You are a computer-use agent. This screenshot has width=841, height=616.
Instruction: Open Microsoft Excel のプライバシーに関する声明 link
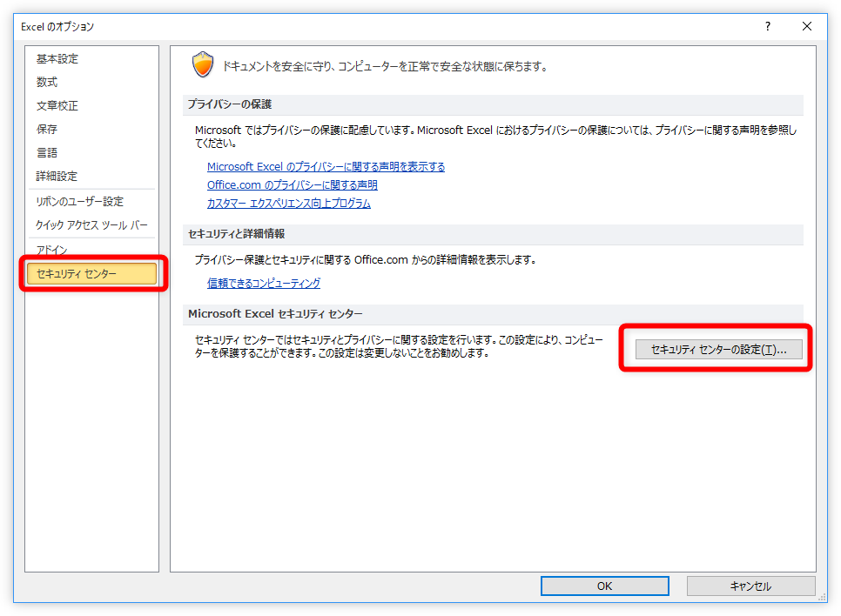[326, 167]
